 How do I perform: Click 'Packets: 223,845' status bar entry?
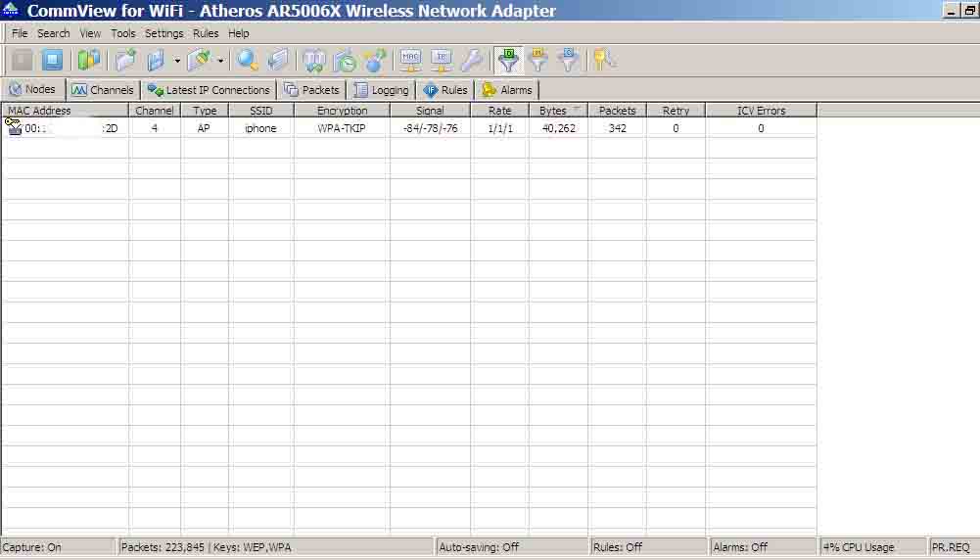point(163,547)
